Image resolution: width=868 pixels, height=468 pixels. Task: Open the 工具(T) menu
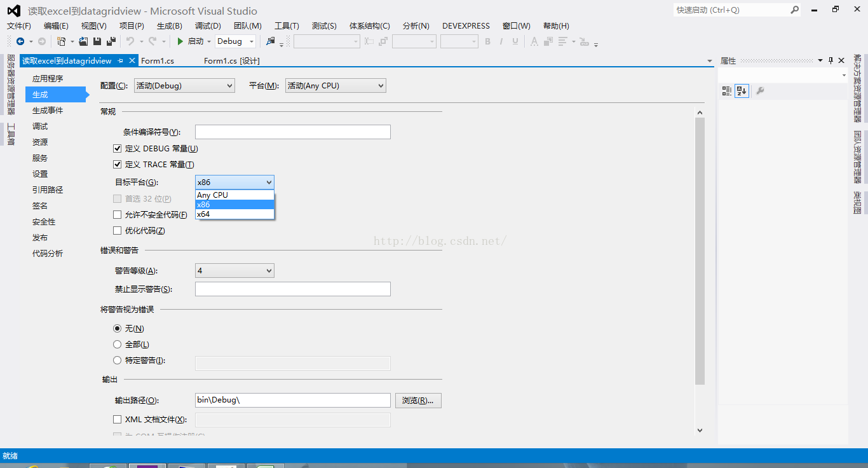pyautogui.click(x=287, y=26)
